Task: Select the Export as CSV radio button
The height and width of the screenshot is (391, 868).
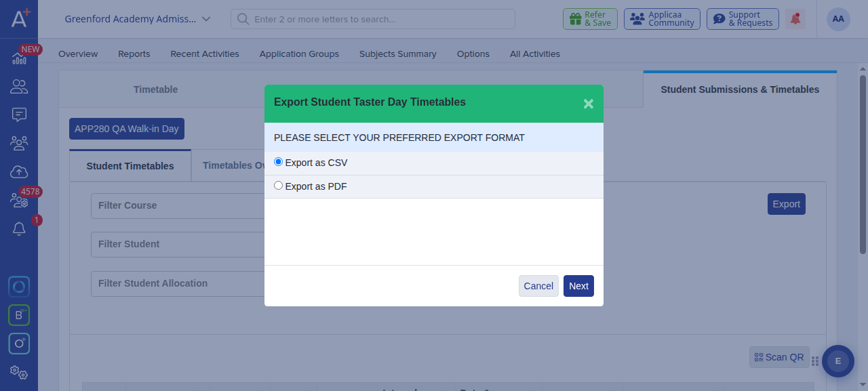Action: pos(278,162)
